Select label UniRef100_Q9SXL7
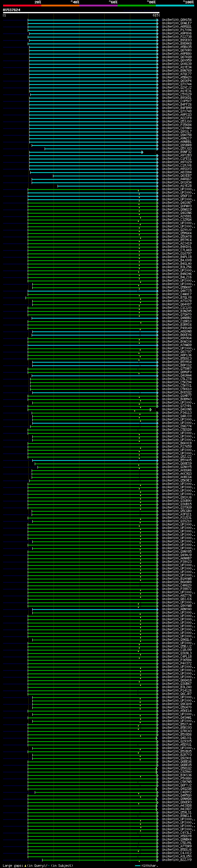 pyautogui.click(x=177, y=132)
